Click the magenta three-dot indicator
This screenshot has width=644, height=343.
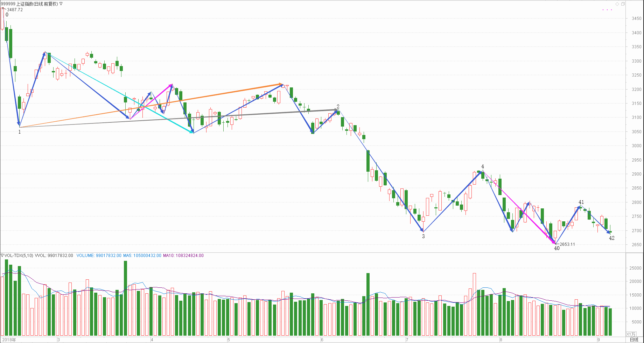(607, 10)
